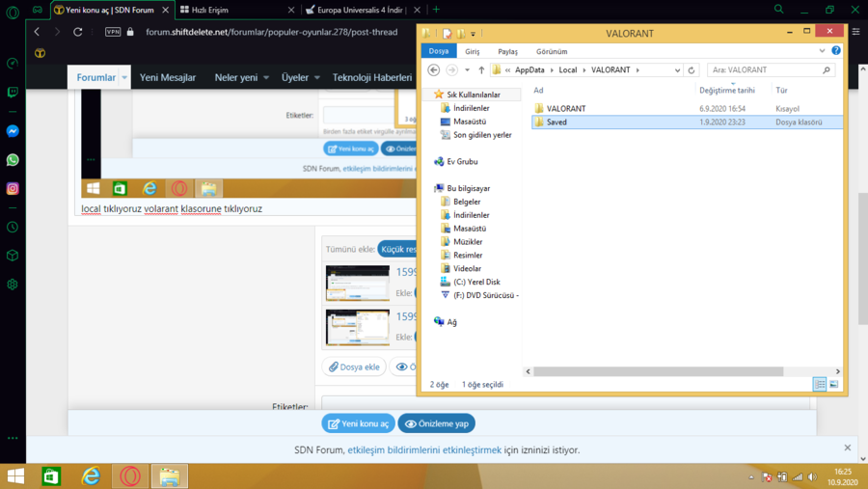Click Dosya ekle attach button

(x=354, y=367)
